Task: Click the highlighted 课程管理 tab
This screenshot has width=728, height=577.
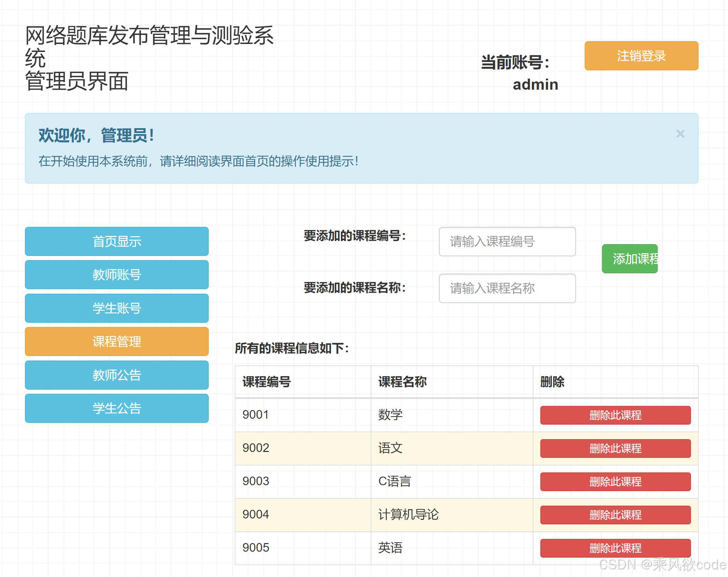Action: [116, 341]
